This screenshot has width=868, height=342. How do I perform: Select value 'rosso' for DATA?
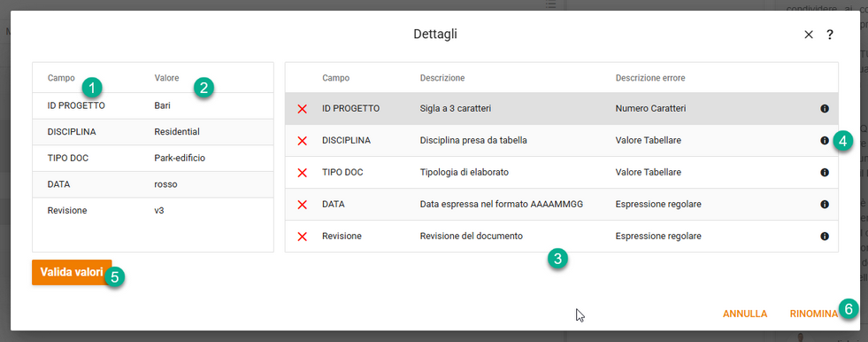pos(166,184)
